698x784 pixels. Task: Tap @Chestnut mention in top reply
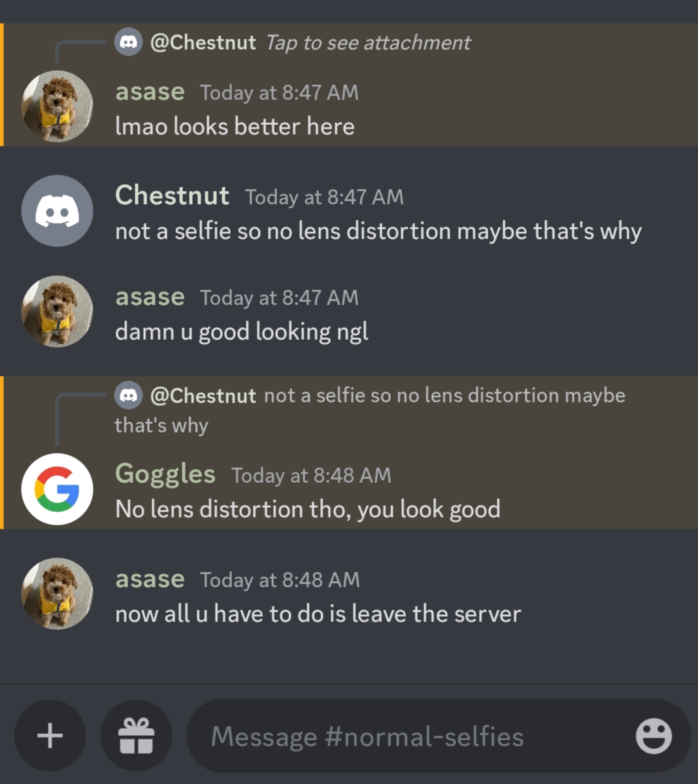[203, 42]
